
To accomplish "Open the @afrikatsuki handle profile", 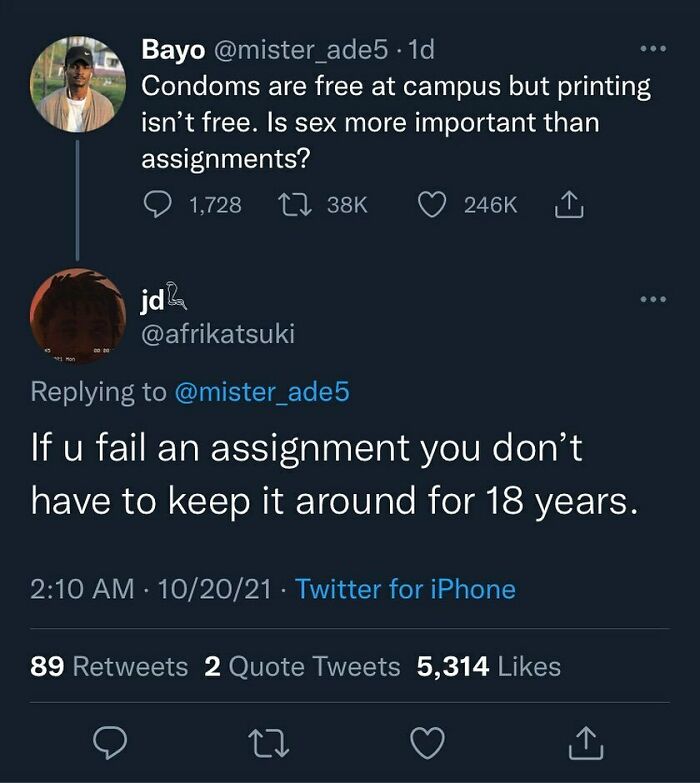I will point(219,333).
